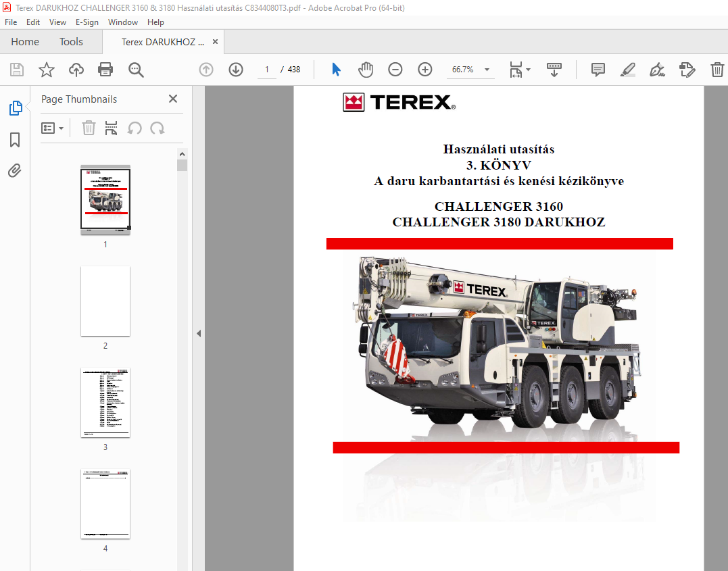Click the thumbnails panel scrollbar handle
This screenshot has width=728, height=571.
pos(182,166)
